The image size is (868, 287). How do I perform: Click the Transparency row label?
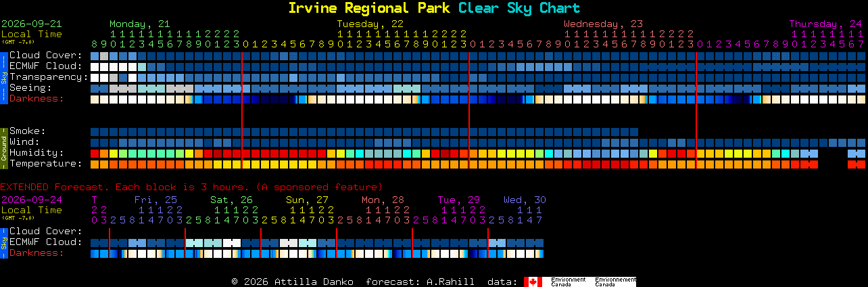click(48, 76)
